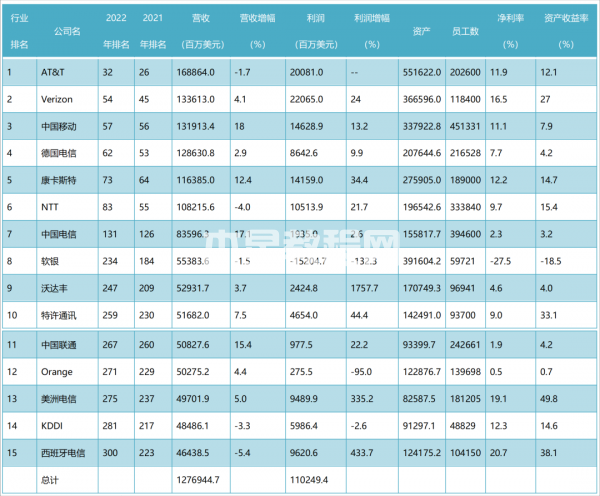Click AT&T revenue 168864.0
This screenshot has width=600, height=496.
[x=196, y=72]
